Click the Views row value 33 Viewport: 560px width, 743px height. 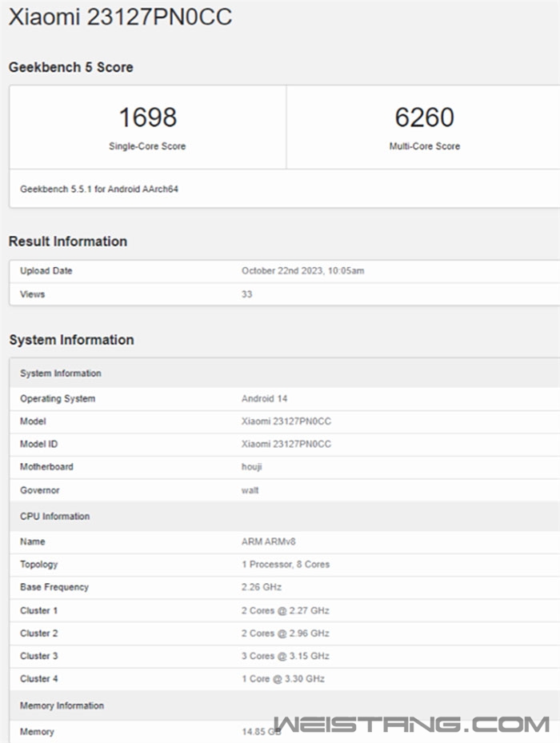click(x=247, y=294)
